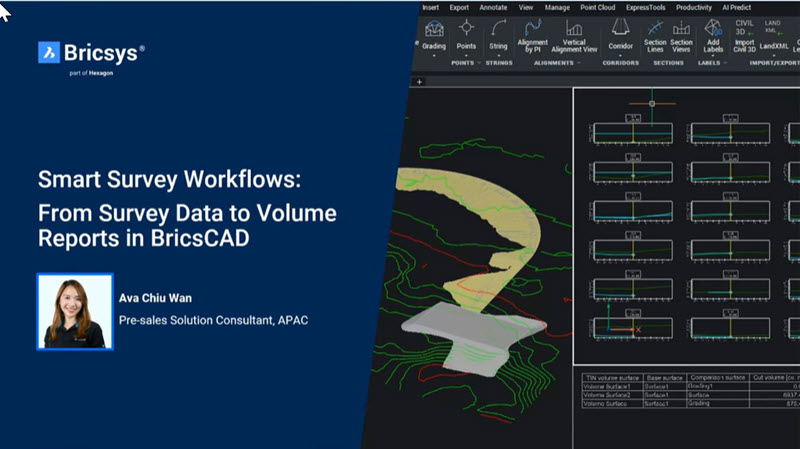This screenshot has width=800, height=449.
Task: Click the Import Civil 3D icon
Action: pyautogui.click(x=744, y=28)
